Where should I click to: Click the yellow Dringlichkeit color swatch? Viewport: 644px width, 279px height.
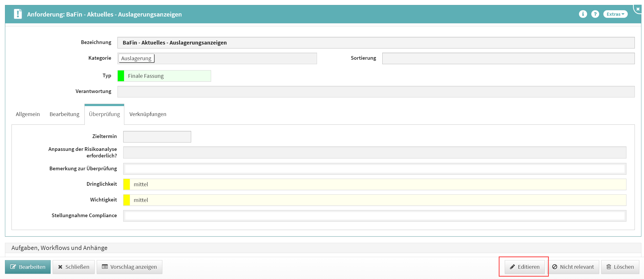[127, 184]
